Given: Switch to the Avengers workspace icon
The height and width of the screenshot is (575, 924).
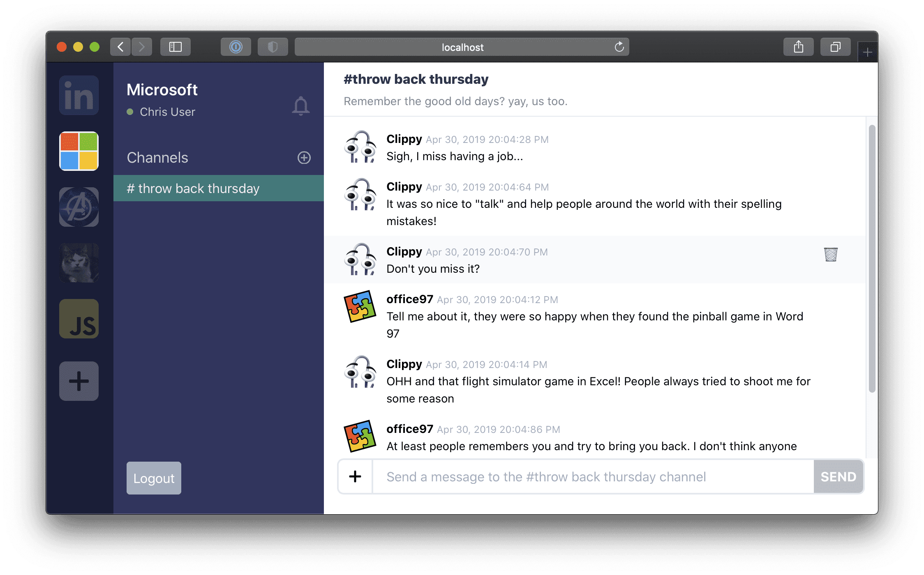Looking at the screenshot, I should [x=79, y=207].
